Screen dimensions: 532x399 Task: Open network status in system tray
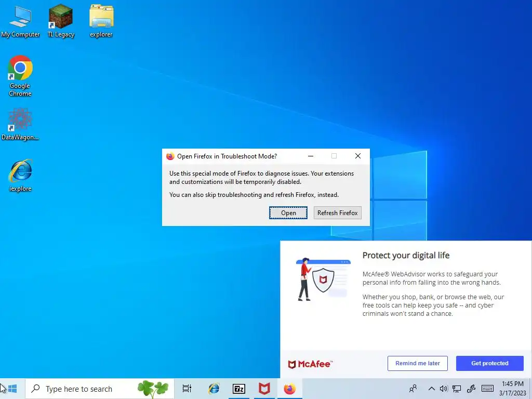[457, 389]
